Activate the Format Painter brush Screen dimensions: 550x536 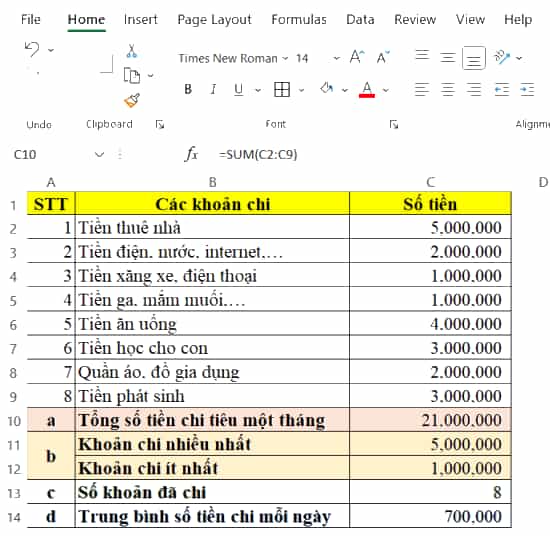click(x=132, y=101)
